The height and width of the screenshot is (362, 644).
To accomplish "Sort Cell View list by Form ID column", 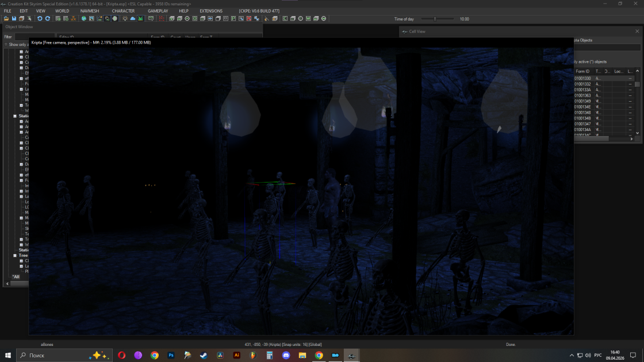I will [x=583, y=71].
